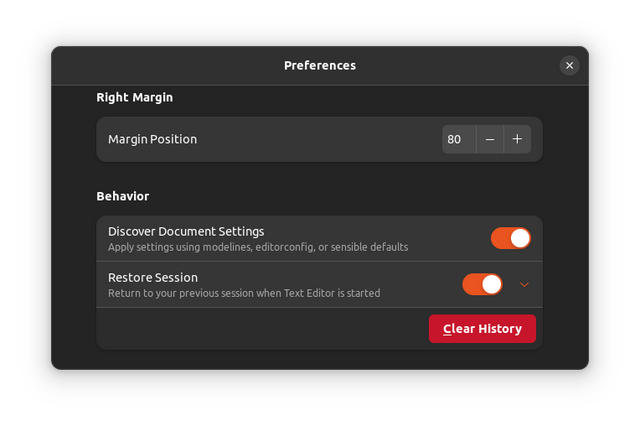
Task: Click the Preferences title in the header bar
Action: pyautogui.click(x=320, y=65)
